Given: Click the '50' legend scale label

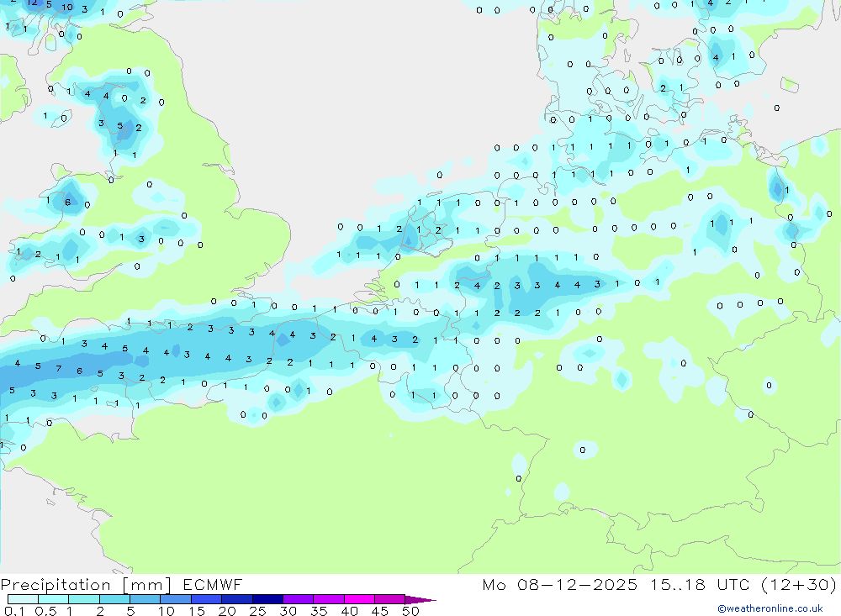Looking at the screenshot, I should (410, 611).
